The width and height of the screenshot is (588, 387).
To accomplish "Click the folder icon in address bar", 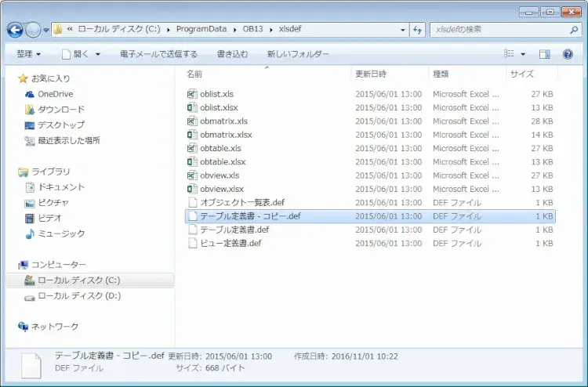I will point(57,29).
